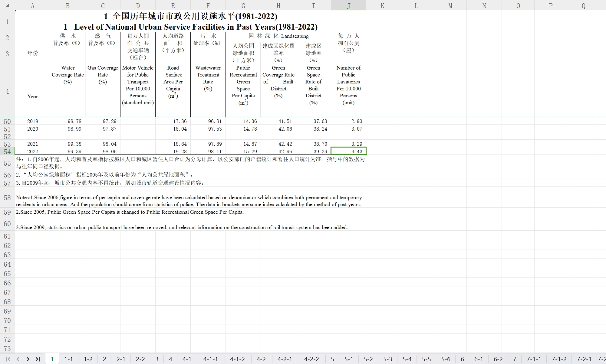Click the next sheet navigation arrow
This screenshot has height=364, width=606.
click(28, 359)
